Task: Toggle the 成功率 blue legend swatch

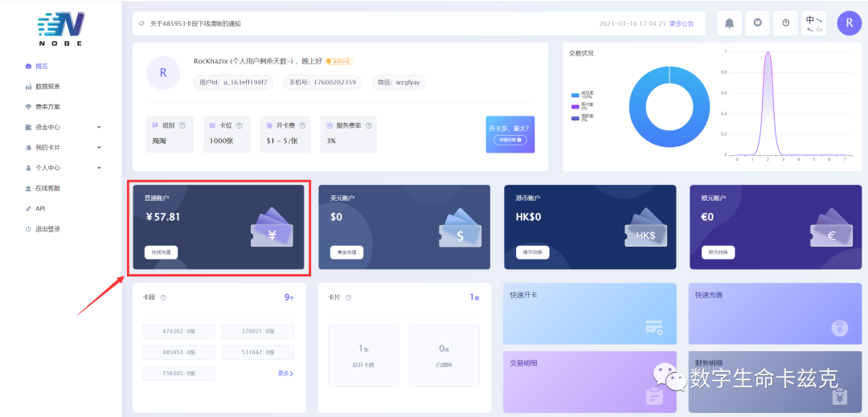Action: (x=575, y=95)
